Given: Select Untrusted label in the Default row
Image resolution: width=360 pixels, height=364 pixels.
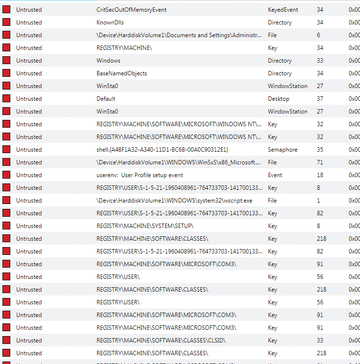Looking at the screenshot, I should tap(29, 99).
